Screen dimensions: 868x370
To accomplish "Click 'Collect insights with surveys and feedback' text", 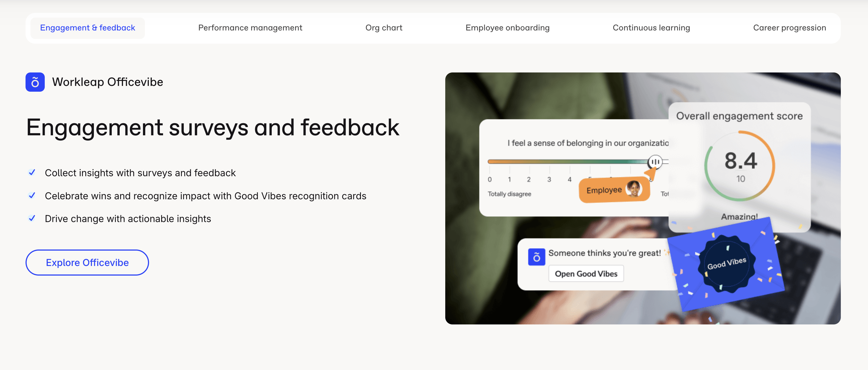I will click(x=140, y=173).
